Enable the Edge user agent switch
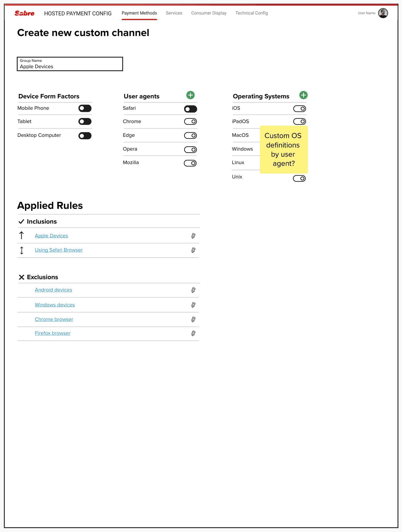Viewport: 402px width, 532px height. 191,136
